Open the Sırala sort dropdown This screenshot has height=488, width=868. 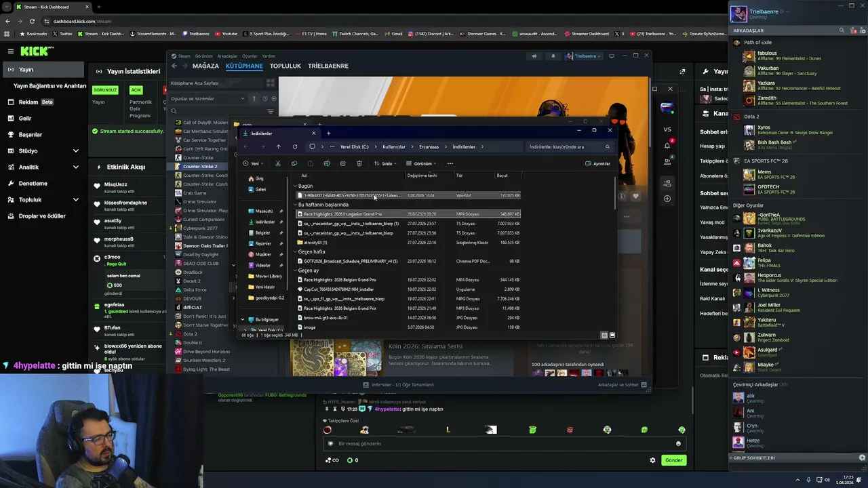pyautogui.click(x=387, y=163)
